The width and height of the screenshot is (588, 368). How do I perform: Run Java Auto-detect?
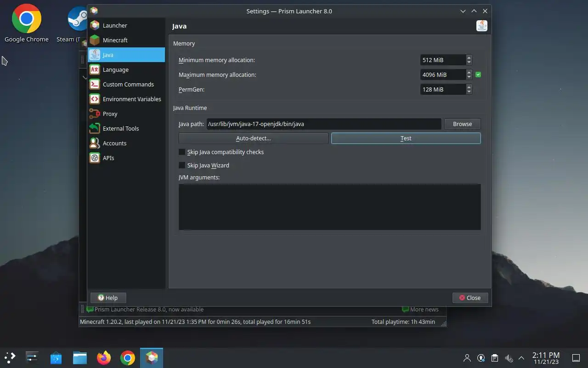pos(253,138)
